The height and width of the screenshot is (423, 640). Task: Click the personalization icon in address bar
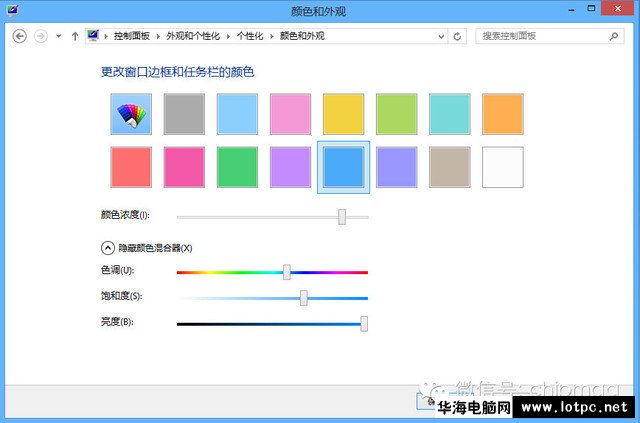coord(93,36)
